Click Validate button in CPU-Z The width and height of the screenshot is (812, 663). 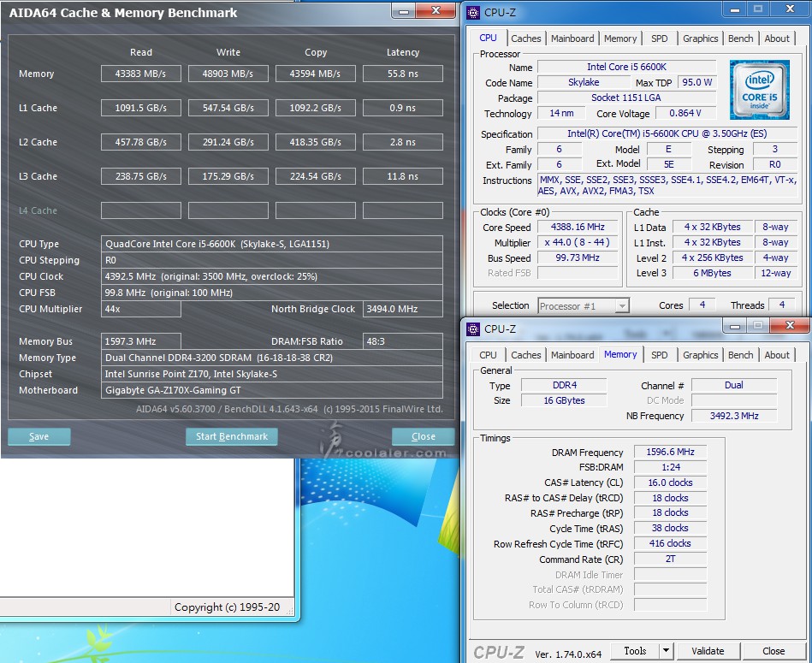[708, 650]
